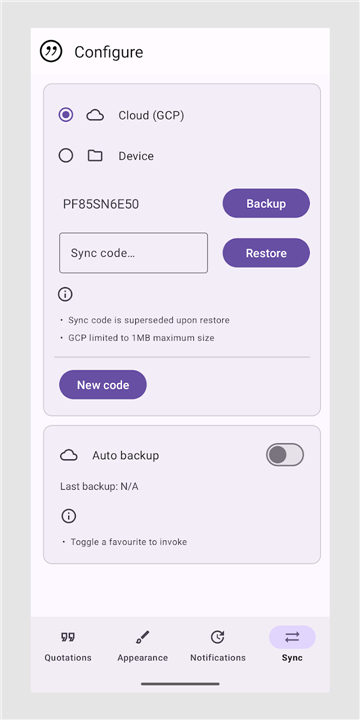Viewport: 360px width, 720px height.
Task: Click the quotation mark app logo
Action: pyautogui.click(x=51, y=51)
